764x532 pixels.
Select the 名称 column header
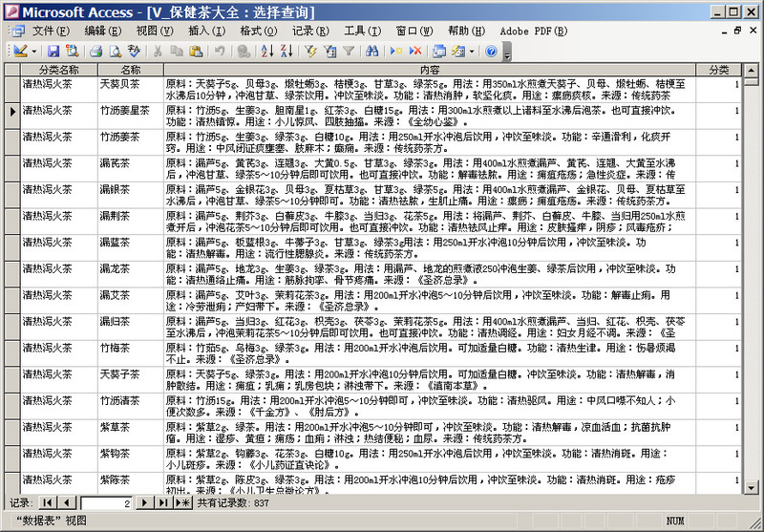tap(131, 70)
